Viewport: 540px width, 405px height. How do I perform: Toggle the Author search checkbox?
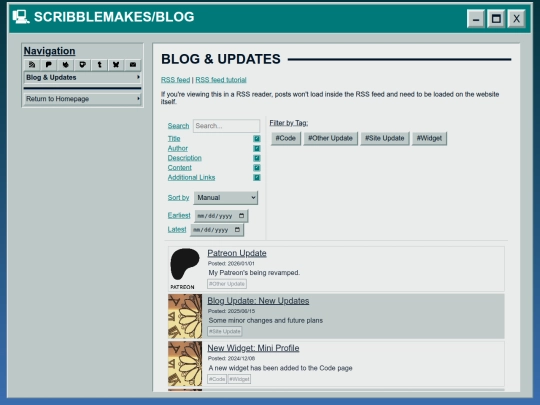pos(257,148)
